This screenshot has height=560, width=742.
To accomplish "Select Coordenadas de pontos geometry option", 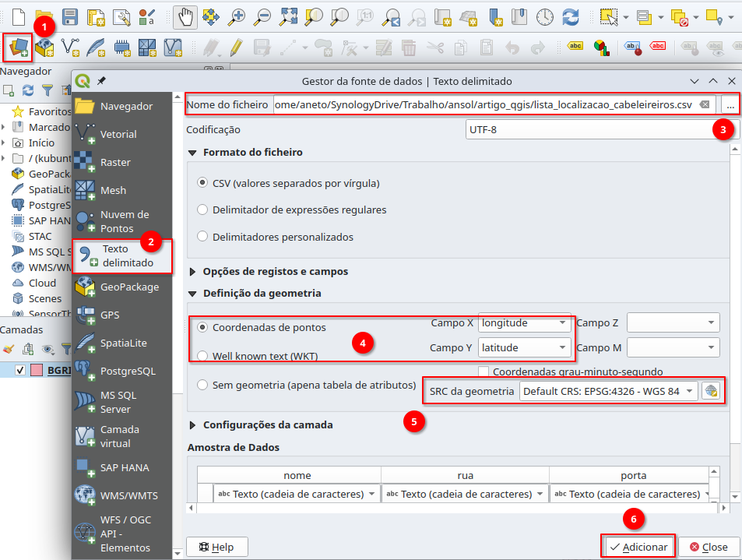I will (202, 327).
